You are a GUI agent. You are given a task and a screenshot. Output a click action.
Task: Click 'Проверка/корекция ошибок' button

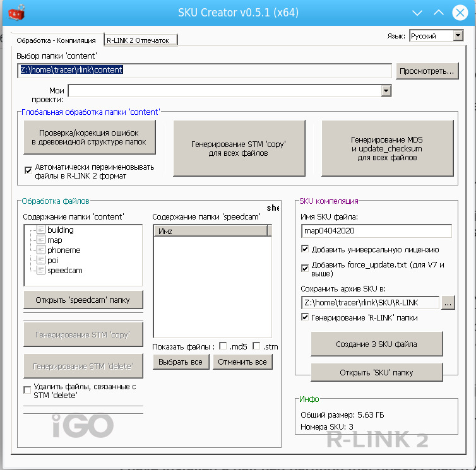pyautogui.click(x=89, y=137)
